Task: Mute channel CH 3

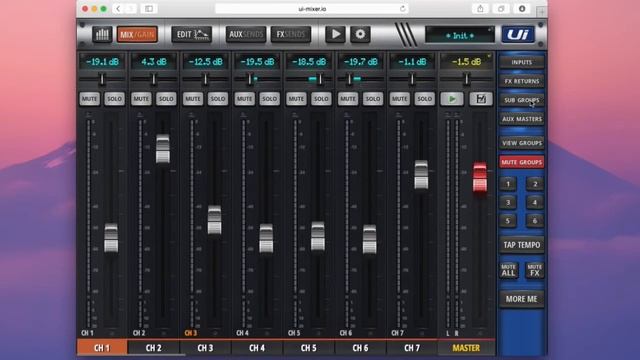Action: pos(193,99)
